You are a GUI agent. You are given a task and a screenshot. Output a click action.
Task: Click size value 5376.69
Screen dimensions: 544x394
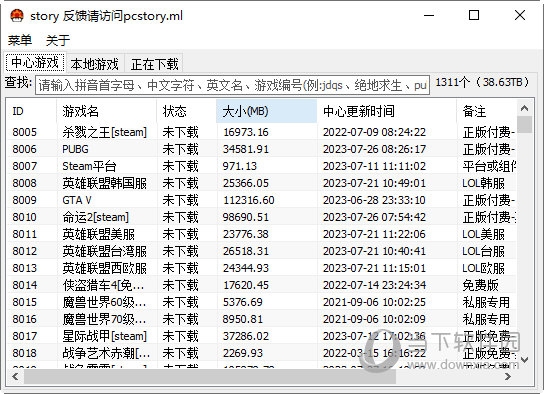(243, 302)
